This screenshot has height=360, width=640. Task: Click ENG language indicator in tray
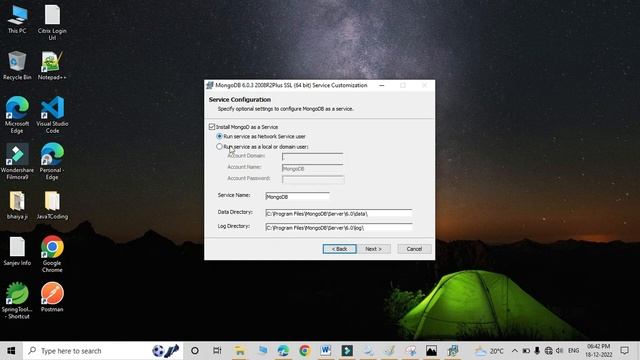pos(573,351)
